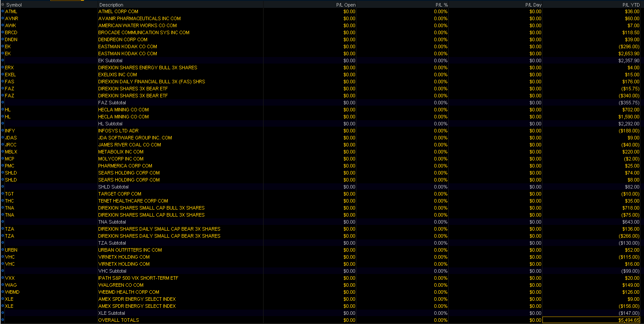Click the EK Subtotal row label
Viewport: 644px width, 324px height.
click(110, 61)
